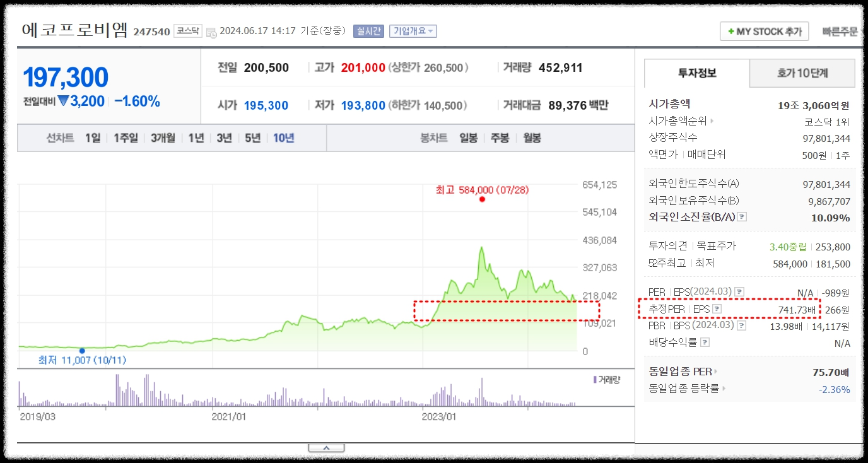The height and width of the screenshot is (463, 868).
Task: Click the 3.40중립 investment opinion
Action: click(x=788, y=247)
